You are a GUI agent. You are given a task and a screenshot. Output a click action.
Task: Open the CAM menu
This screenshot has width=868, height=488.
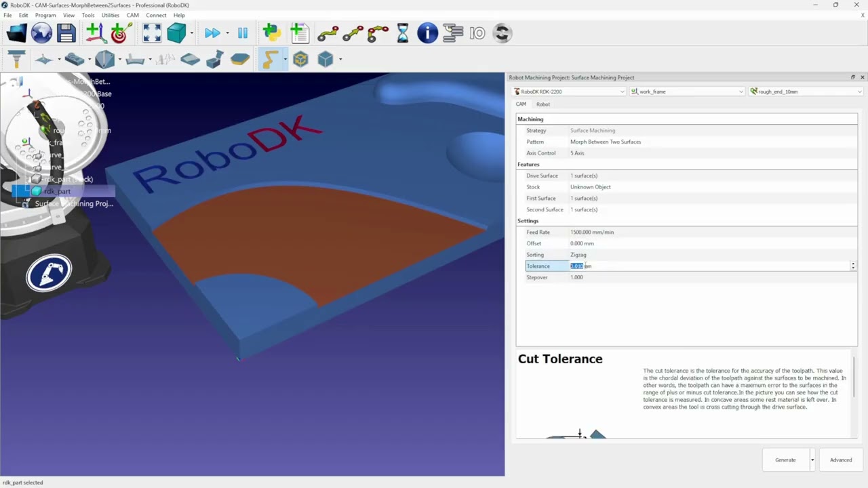133,15
